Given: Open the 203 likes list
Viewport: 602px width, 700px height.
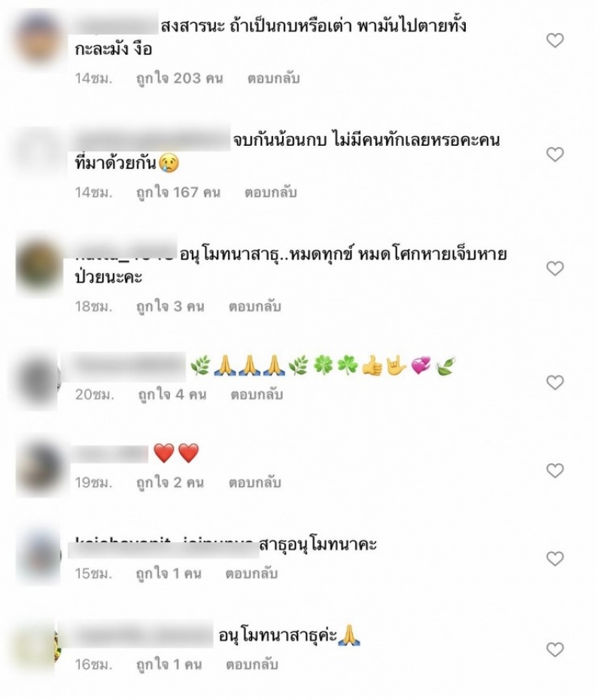Looking at the screenshot, I should click(179, 78).
